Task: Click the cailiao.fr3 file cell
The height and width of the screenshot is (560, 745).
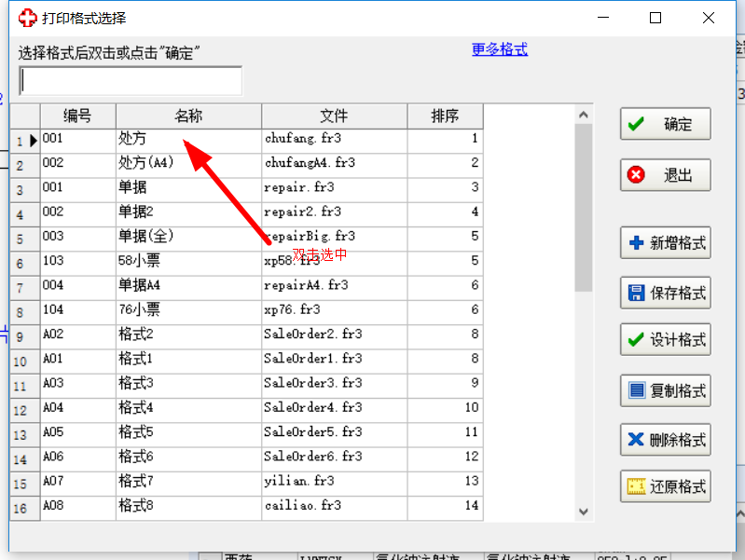Action: click(334, 508)
